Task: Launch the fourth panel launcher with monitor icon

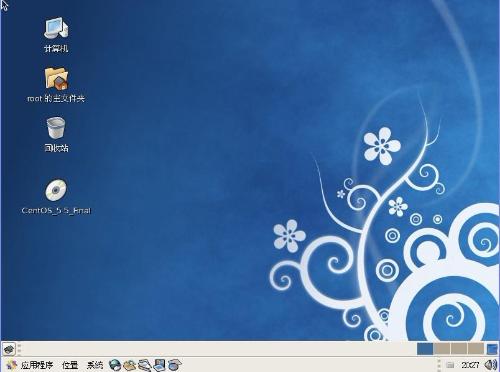Action: point(159,365)
